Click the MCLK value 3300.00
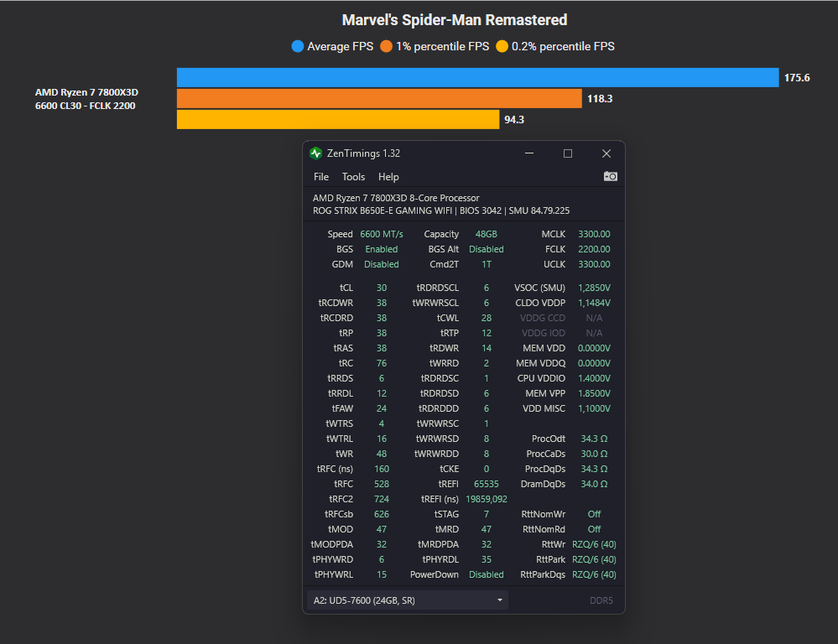 point(594,234)
